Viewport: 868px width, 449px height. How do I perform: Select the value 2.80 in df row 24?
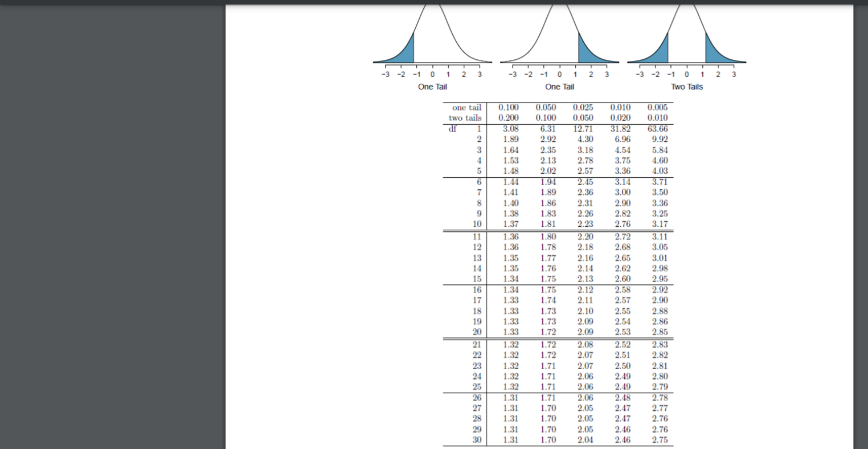tap(660, 375)
